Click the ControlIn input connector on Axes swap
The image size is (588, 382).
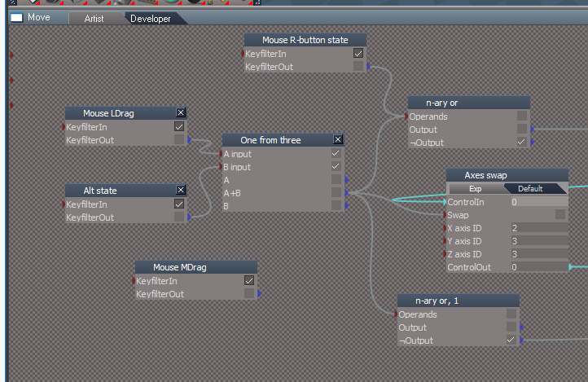pyautogui.click(x=445, y=202)
